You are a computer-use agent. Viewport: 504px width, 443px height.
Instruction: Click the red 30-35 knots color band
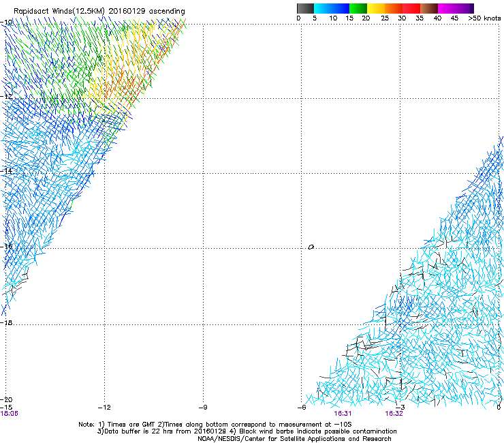(411, 8)
